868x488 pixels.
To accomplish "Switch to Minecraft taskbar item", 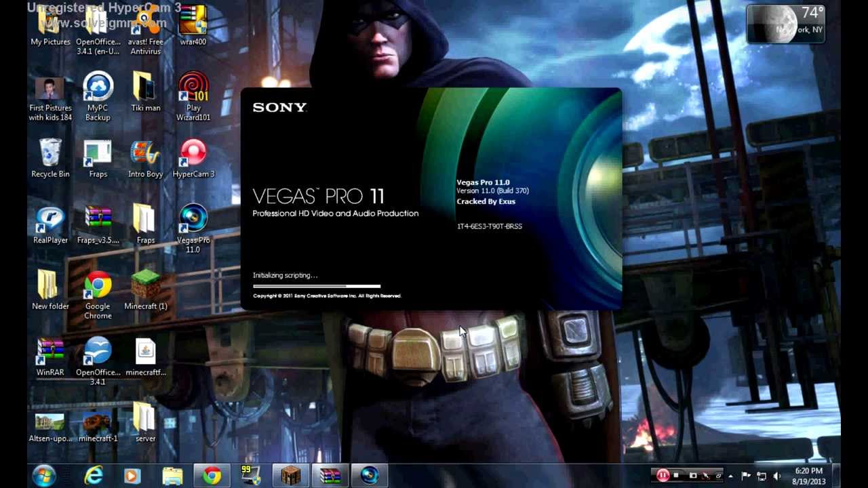I will coord(291,476).
